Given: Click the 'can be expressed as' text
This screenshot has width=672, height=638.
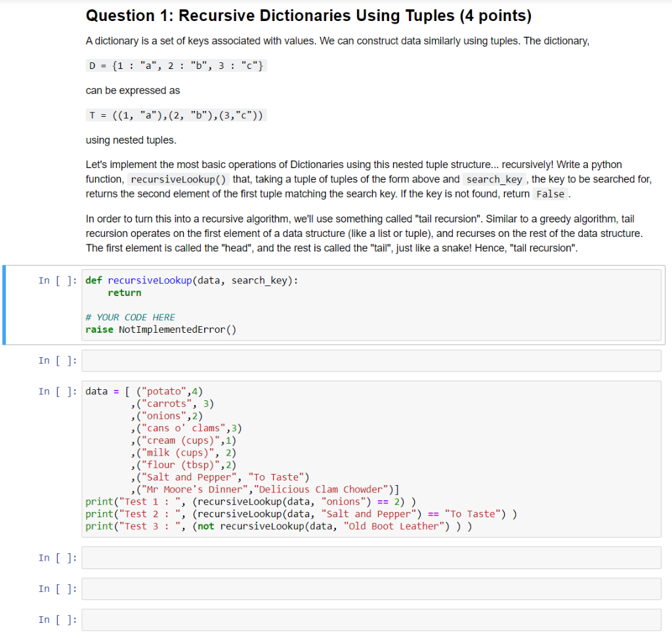Looking at the screenshot, I should (133, 91).
